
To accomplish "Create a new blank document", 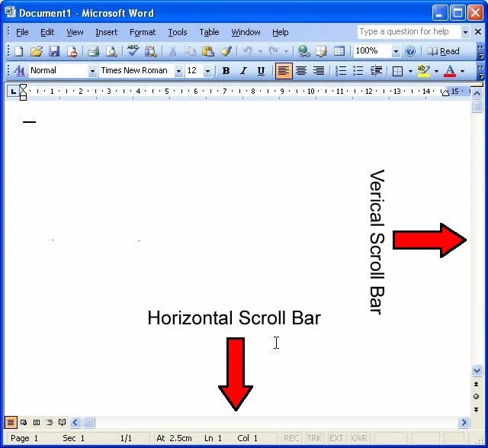I will tap(18, 51).
